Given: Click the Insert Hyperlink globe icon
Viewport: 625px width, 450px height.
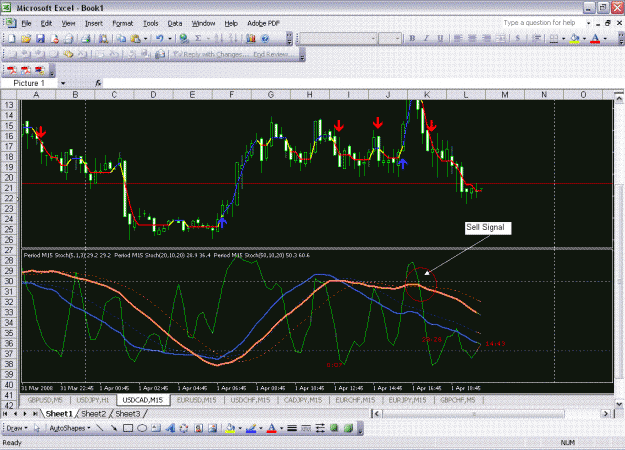Looking at the screenshot, I should tap(184, 39).
